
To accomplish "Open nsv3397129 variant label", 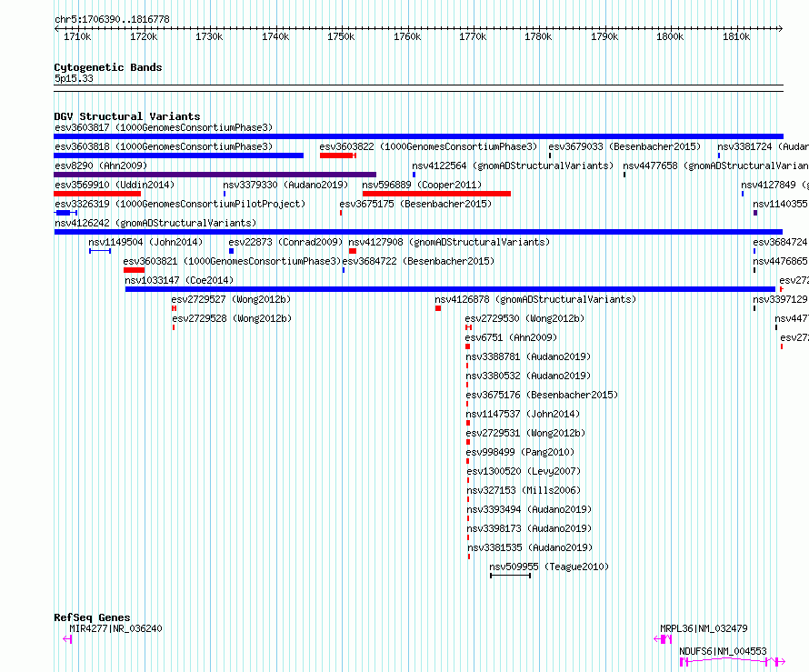I will [x=780, y=299].
